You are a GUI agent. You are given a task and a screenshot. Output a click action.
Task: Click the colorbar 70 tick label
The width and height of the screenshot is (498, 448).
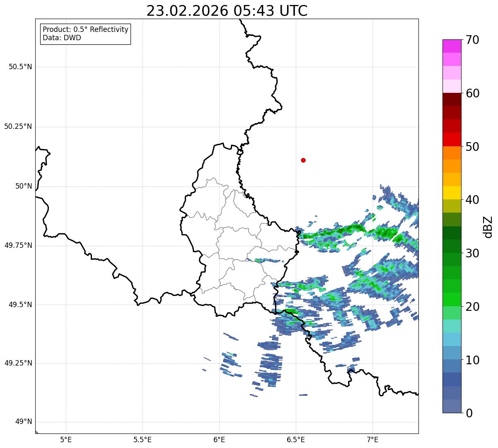(472, 40)
